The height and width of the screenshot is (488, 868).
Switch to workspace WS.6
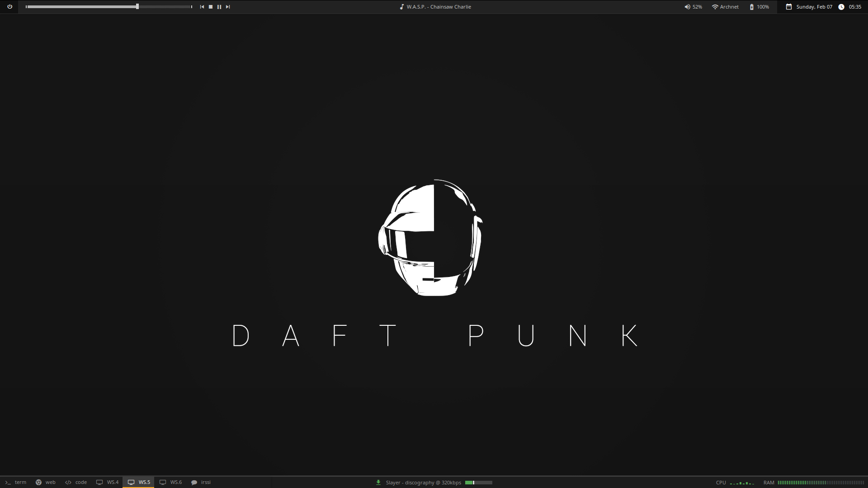tap(171, 482)
